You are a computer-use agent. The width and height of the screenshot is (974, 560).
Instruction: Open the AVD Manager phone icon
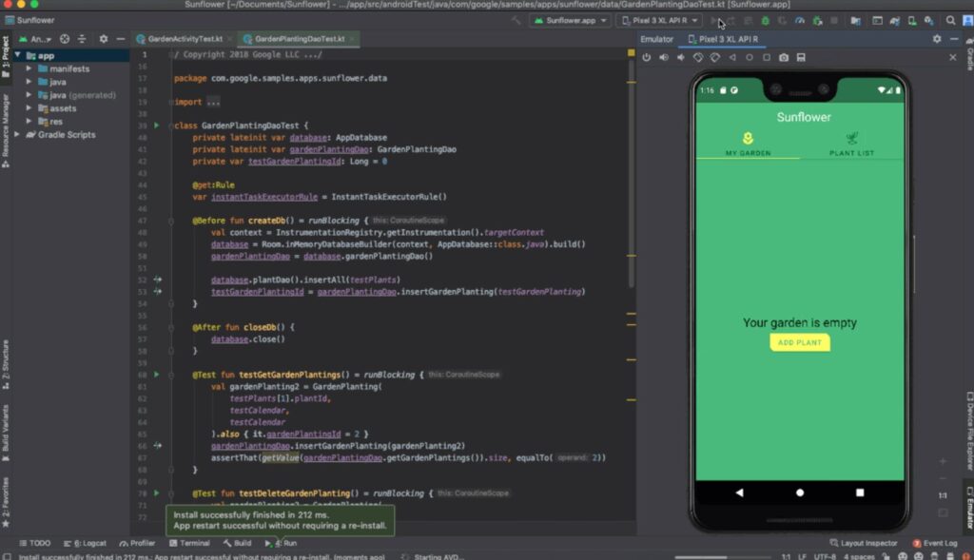(912, 21)
